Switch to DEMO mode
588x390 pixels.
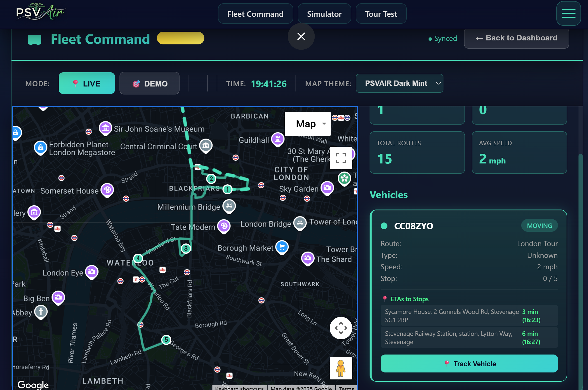[149, 83]
